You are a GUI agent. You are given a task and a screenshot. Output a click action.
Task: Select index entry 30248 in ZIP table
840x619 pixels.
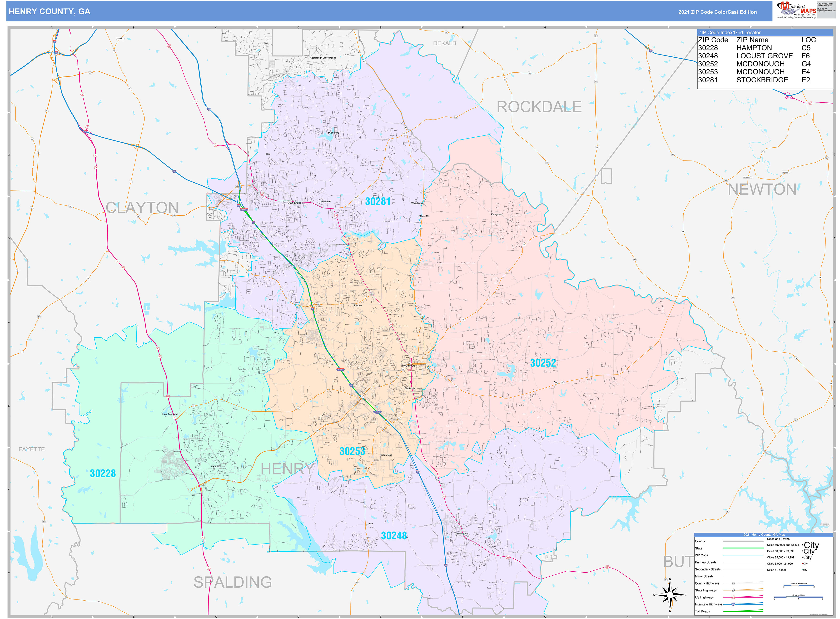pyautogui.click(x=708, y=56)
